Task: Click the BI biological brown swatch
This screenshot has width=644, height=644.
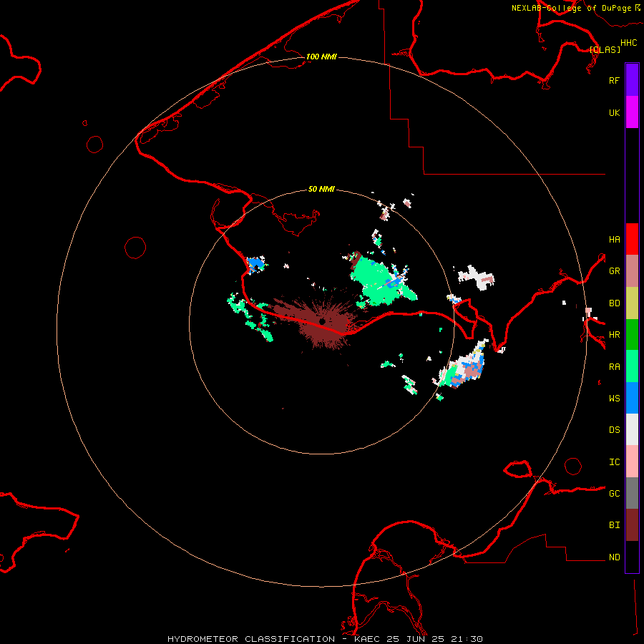Action: [632, 525]
